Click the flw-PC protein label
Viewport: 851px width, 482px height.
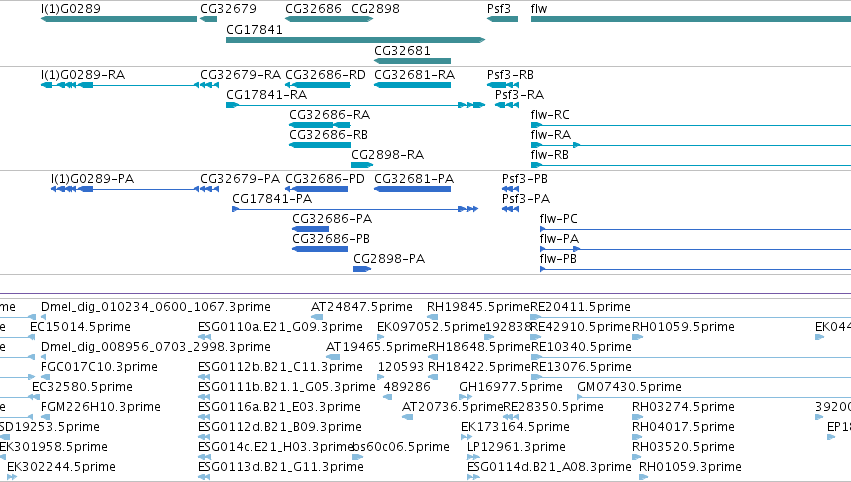pos(558,219)
